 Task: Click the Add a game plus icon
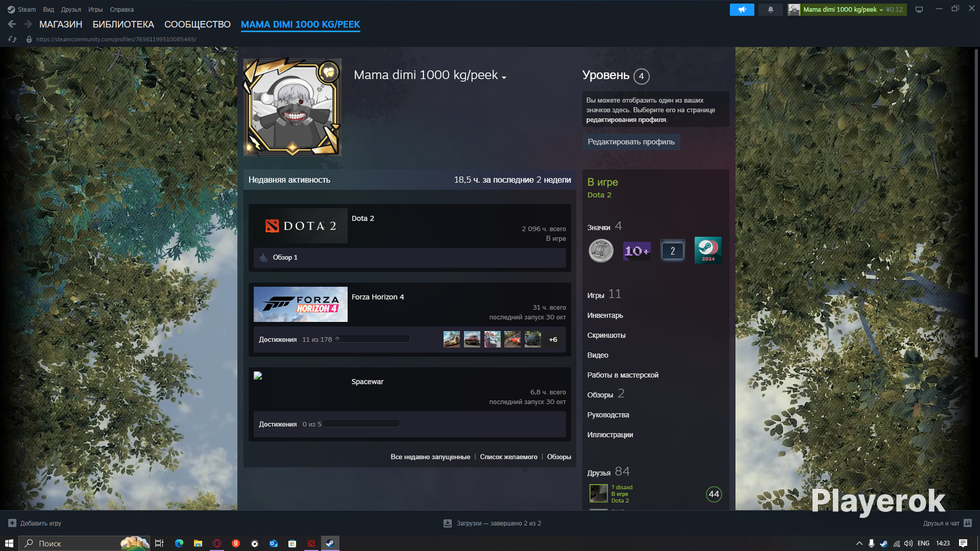pyautogui.click(x=12, y=523)
